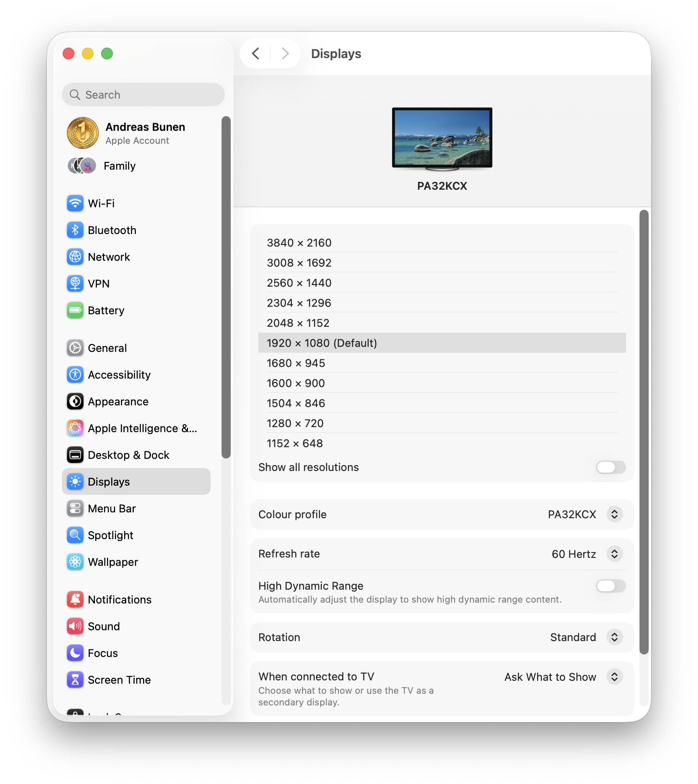Enable the Show all resolutions switch
This screenshot has width=698, height=784.
click(610, 467)
